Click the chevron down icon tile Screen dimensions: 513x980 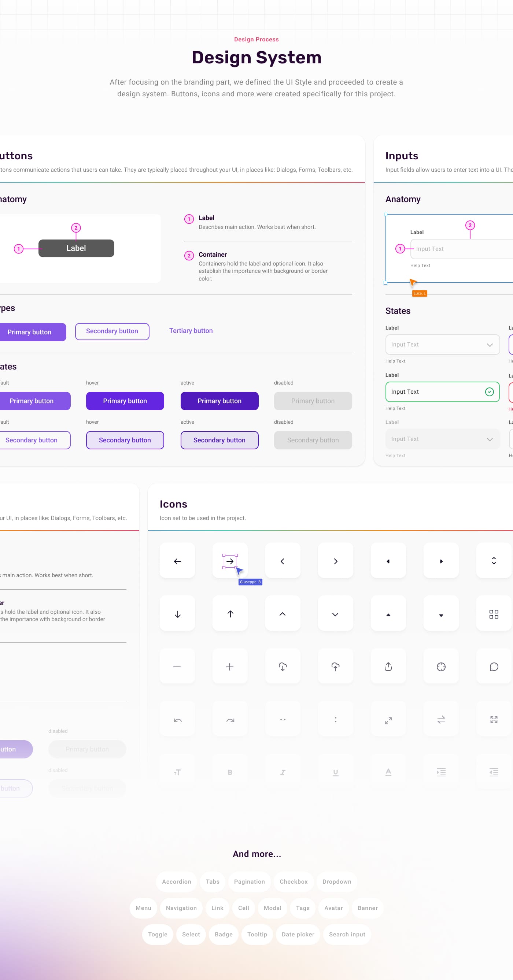[335, 614]
